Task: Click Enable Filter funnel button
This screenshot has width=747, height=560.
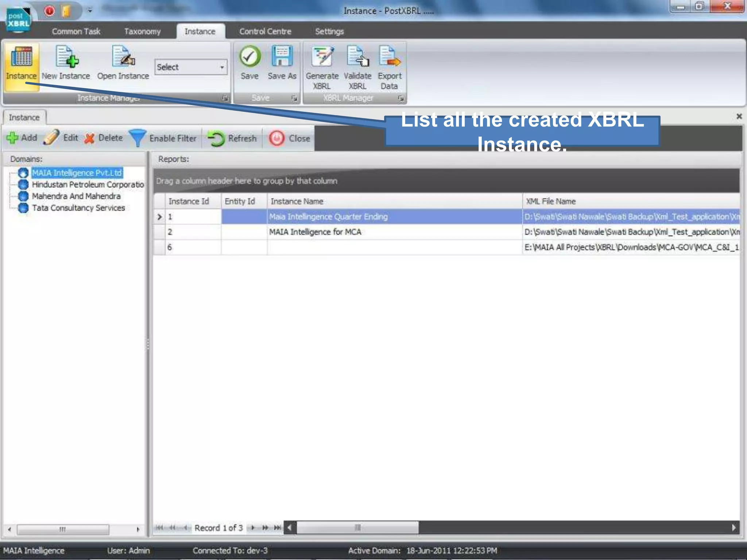Action: tap(163, 138)
